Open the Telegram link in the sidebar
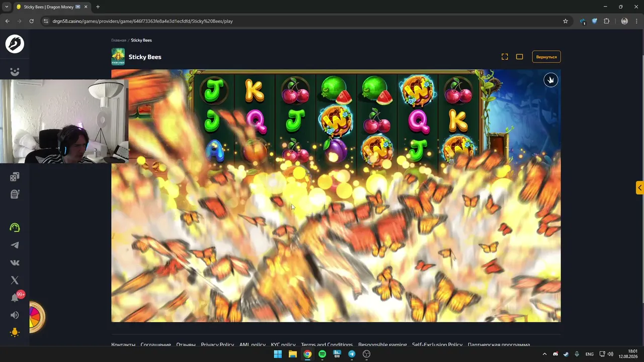 pos(15,245)
